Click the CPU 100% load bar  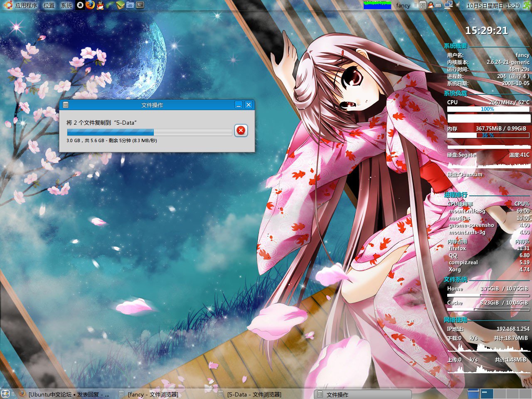pyautogui.click(x=489, y=109)
